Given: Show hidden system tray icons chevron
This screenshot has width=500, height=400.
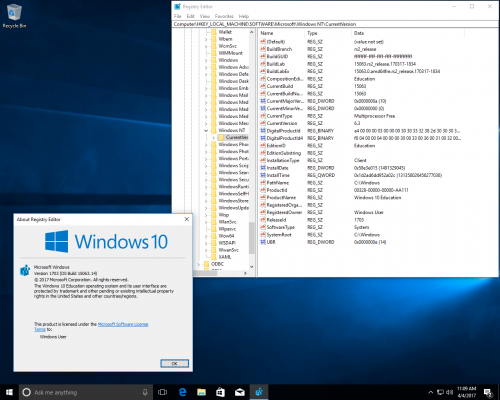Looking at the screenshot, I should pos(431,392).
